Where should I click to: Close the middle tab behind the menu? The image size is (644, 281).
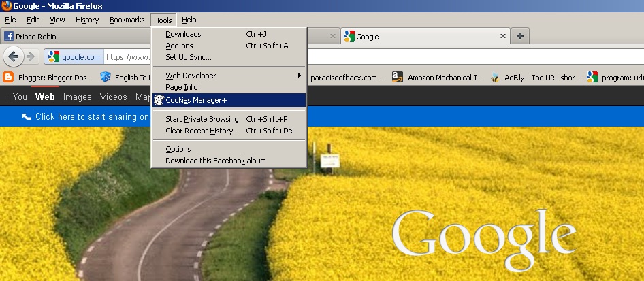click(x=333, y=36)
